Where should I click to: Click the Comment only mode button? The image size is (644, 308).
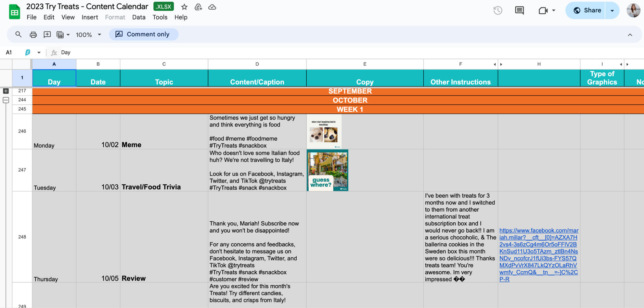click(x=144, y=34)
